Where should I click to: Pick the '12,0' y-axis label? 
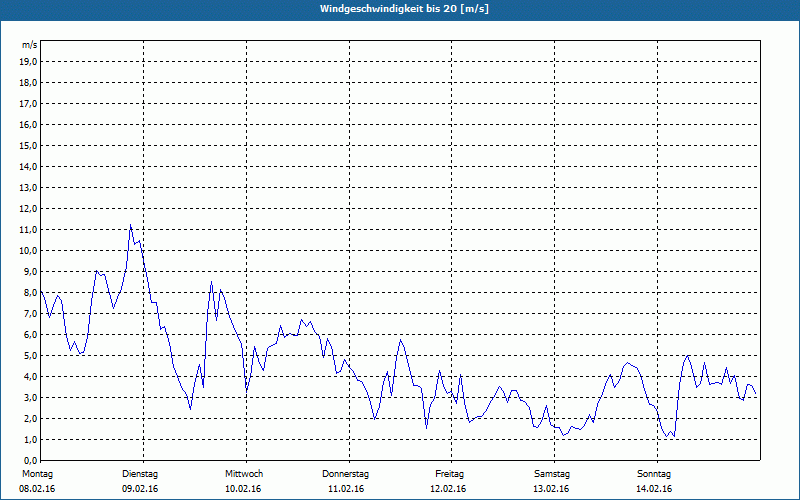coord(28,209)
